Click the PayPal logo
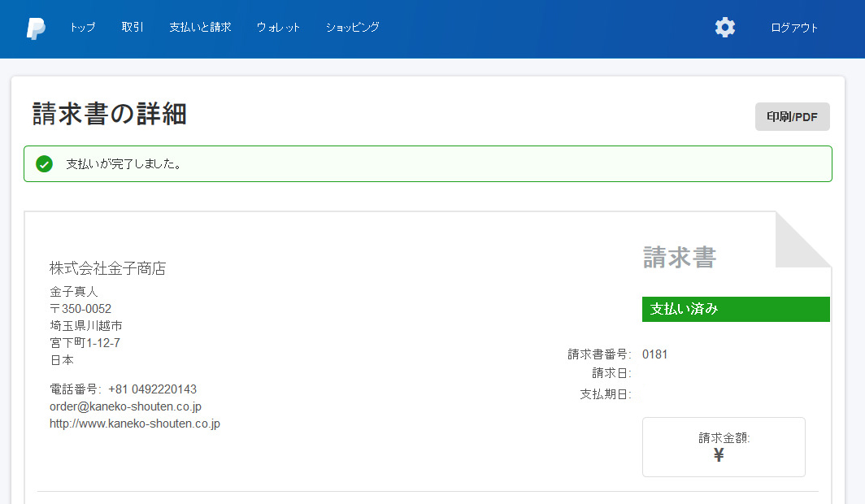This screenshot has height=504, width=865. 34,28
